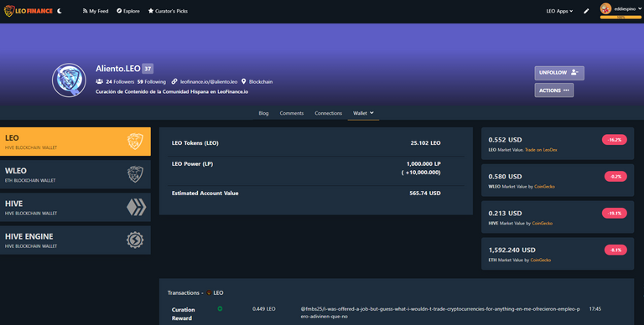Open leofinance.io/@aliento.leo link
The image size is (644, 325).
pos(209,81)
